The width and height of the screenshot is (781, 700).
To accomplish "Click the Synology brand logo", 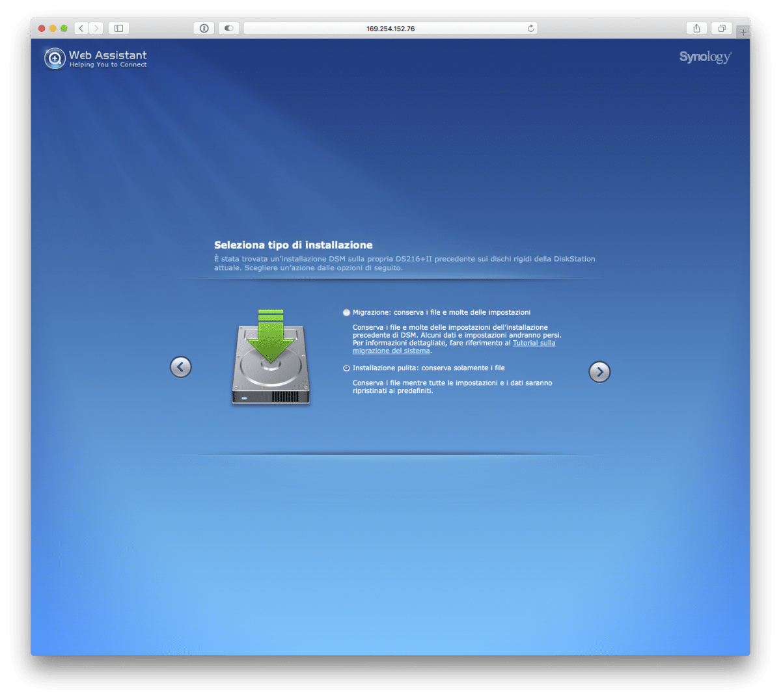I will point(705,57).
